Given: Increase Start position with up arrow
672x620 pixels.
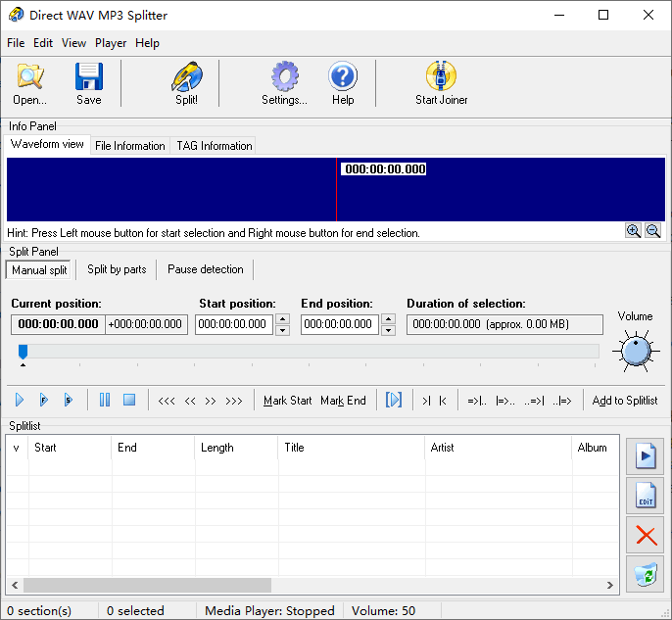Looking at the screenshot, I should [x=282, y=318].
